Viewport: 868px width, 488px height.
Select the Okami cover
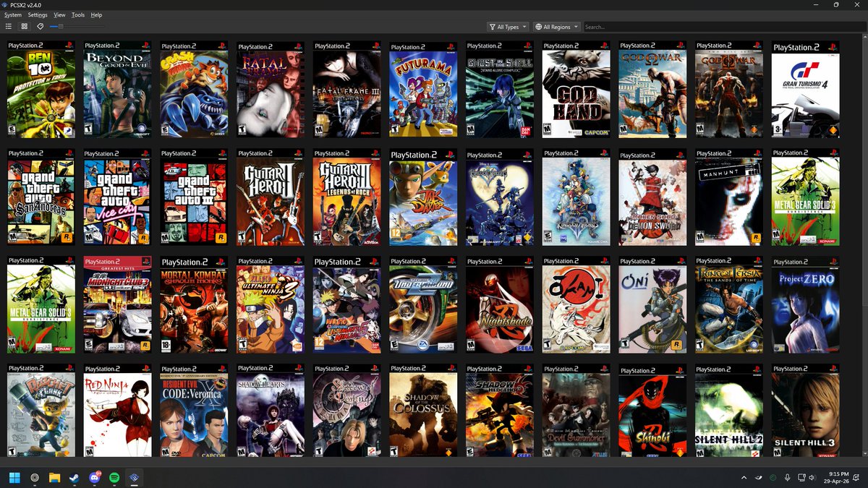[x=576, y=305]
